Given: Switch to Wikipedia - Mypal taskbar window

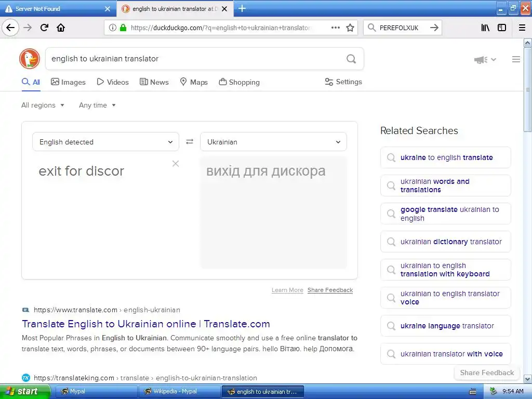Looking at the screenshot, I should pyautogui.click(x=179, y=392).
